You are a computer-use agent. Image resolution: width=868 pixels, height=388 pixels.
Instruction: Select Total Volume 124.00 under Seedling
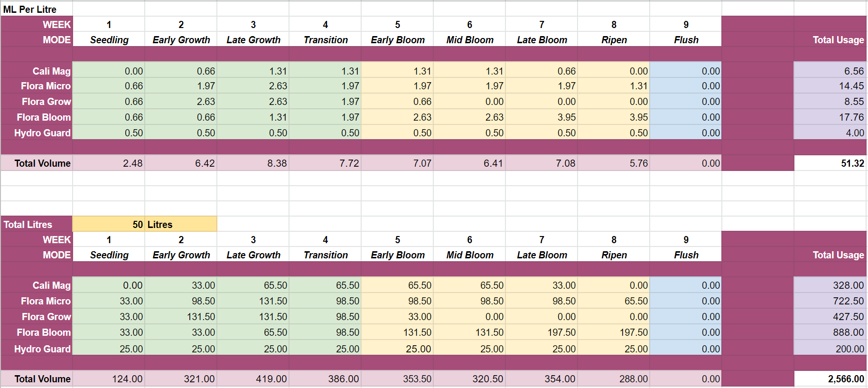109,379
